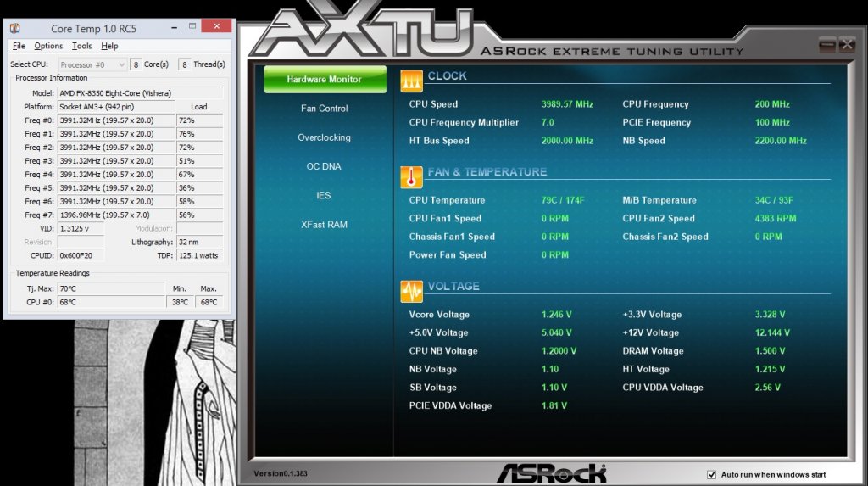
Task: Open the IES tab
Action: (324, 196)
